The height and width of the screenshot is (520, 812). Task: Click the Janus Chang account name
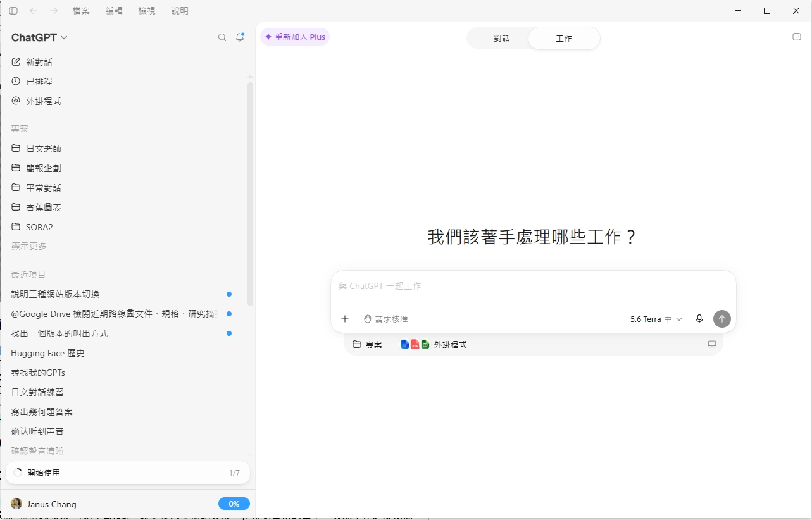(x=52, y=504)
